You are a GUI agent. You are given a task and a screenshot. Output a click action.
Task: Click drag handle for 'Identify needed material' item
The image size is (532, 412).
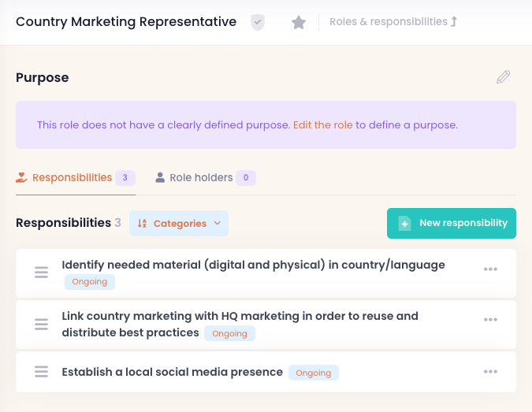tap(42, 273)
